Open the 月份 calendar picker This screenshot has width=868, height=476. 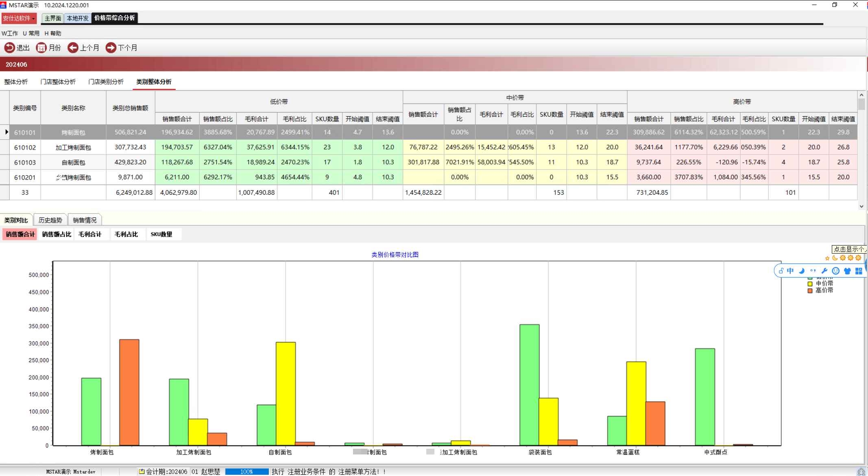[41, 48]
